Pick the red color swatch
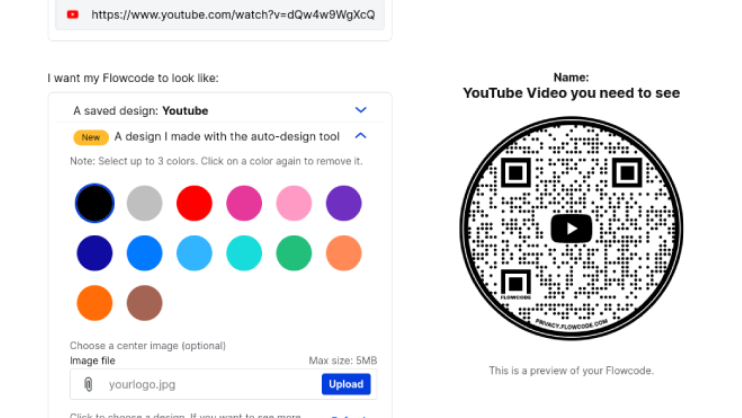The image size is (742, 418). pos(194,203)
